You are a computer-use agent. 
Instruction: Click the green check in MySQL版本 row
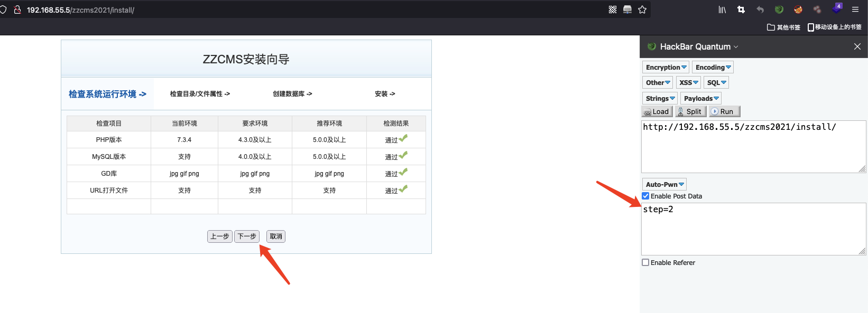tap(403, 155)
